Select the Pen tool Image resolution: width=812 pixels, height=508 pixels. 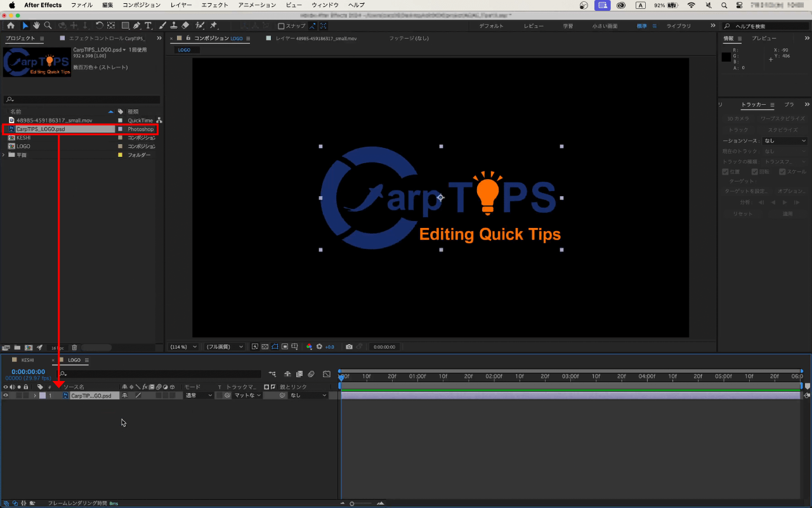(137, 26)
